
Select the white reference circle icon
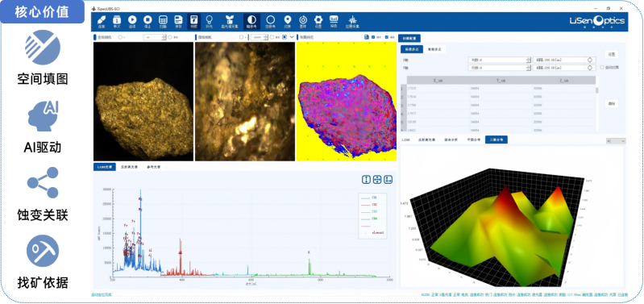point(270,19)
